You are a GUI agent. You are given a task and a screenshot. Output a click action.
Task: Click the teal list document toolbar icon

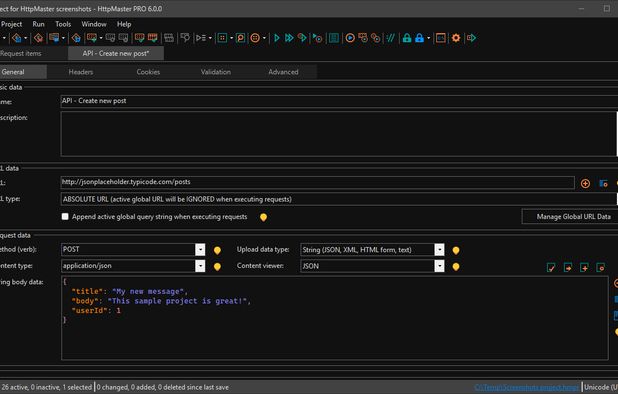334,38
